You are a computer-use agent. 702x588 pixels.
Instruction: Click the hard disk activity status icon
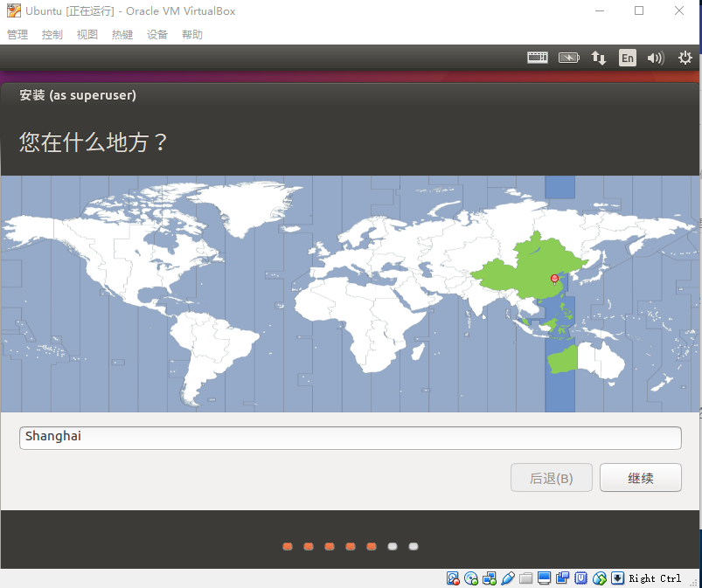pos(453,578)
